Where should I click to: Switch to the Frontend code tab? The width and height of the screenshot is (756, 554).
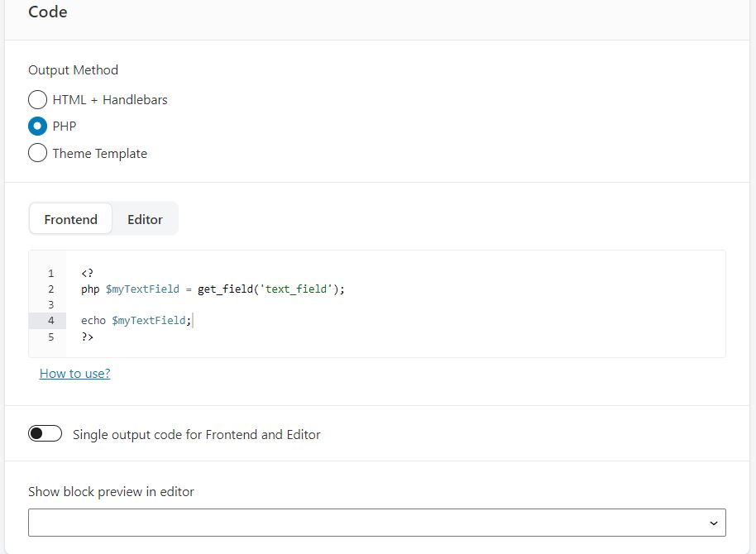[x=71, y=219]
